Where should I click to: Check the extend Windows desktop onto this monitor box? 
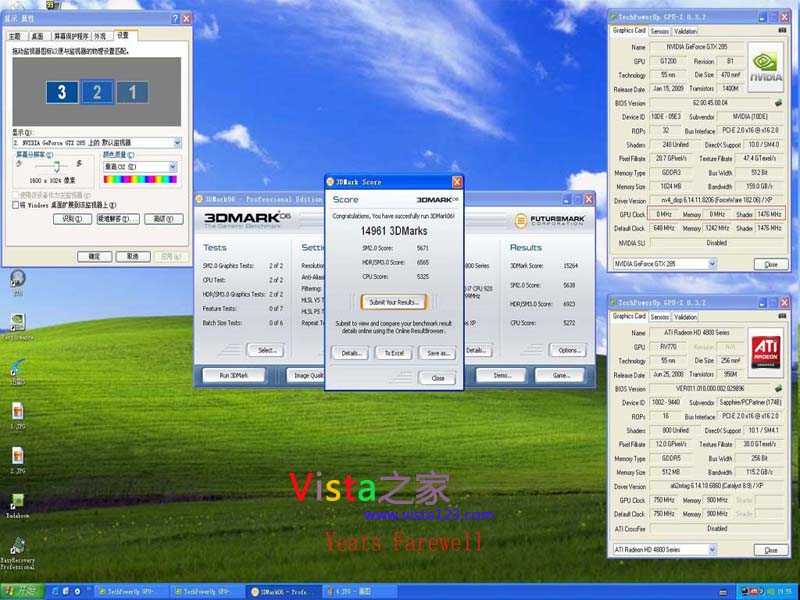point(16,205)
